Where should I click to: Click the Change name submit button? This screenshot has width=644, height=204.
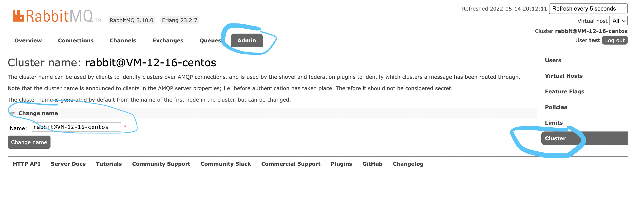29,142
